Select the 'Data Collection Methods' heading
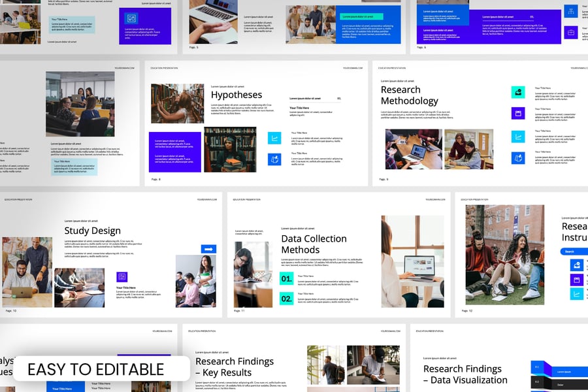The height and width of the screenshot is (392, 588). (314, 244)
